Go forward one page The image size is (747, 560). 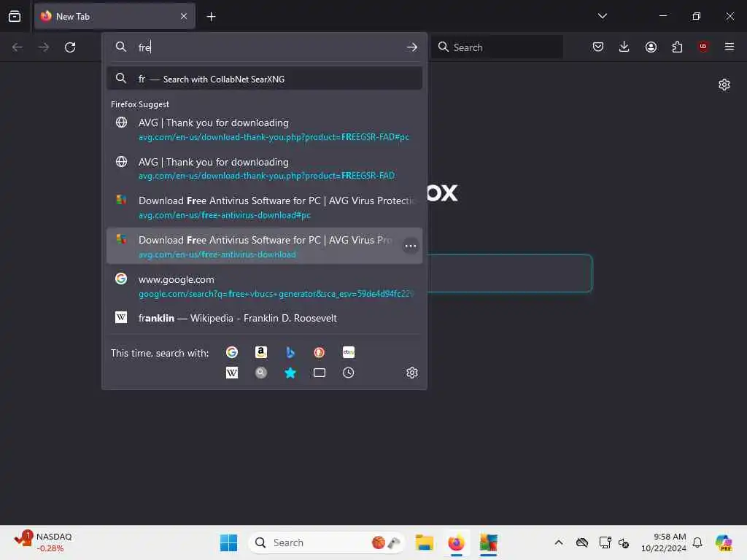(x=43, y=47)
